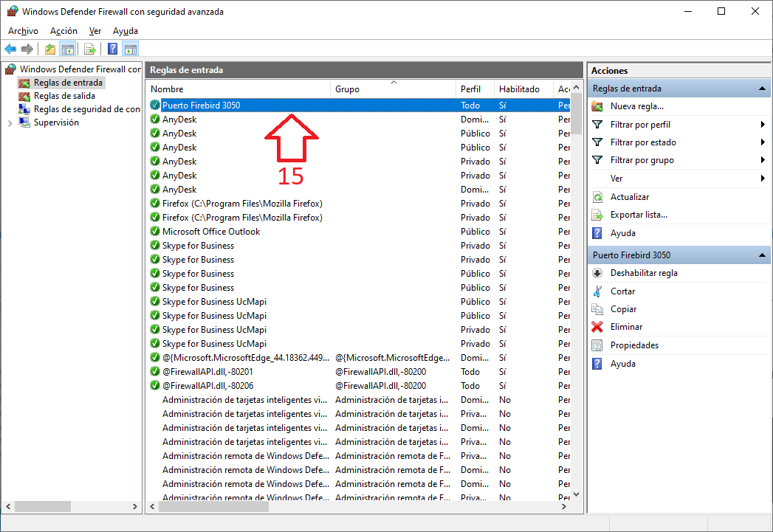Open the Filtrar por grupo submenu arrow
This screenshot has height=532, width=773.
tap(763, 160)
